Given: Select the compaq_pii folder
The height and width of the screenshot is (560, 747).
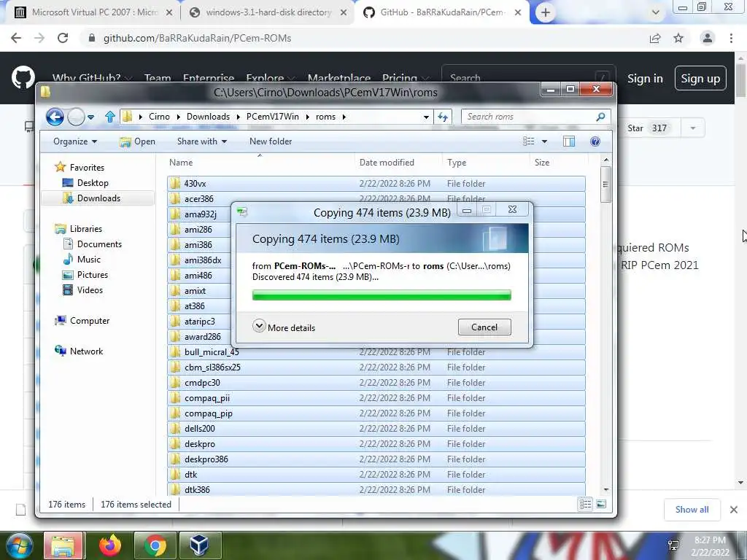Looking at the screenshot, I should [x=376, y=397].
